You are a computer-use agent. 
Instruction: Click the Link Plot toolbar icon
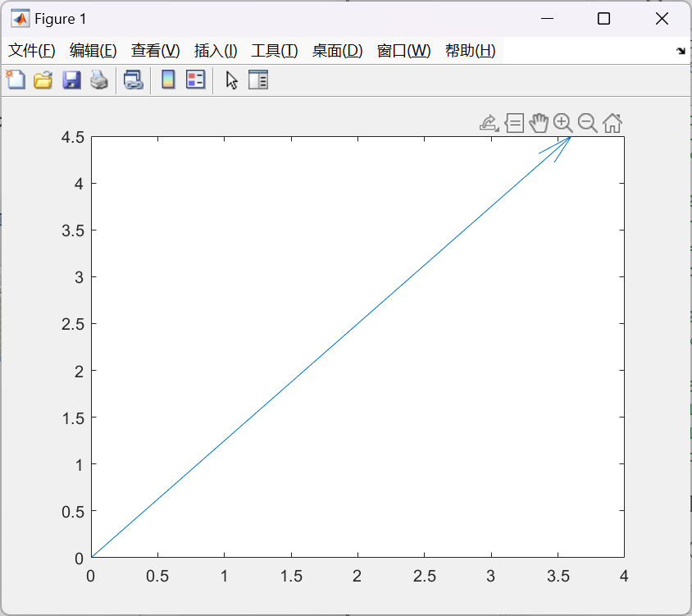133,80
